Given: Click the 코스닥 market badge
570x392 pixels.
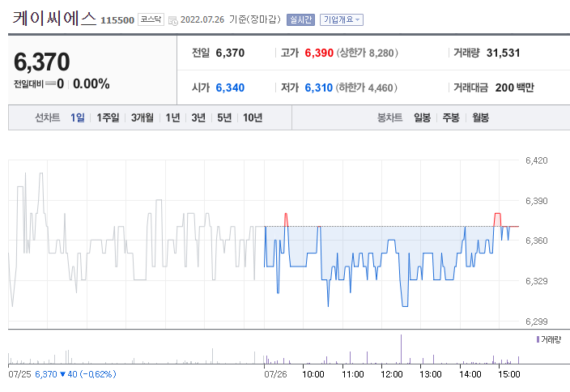Looking at the screenshot, I should pyautogui.click(x=151, y=19).
